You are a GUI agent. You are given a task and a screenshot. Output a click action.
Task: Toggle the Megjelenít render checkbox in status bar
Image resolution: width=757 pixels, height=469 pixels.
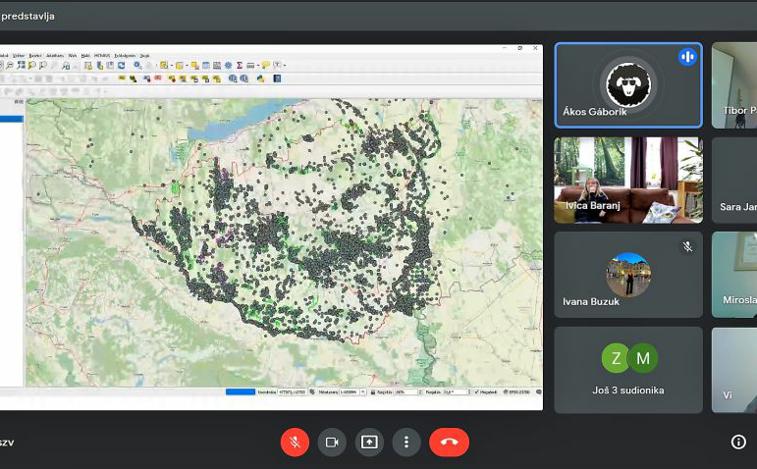click(x=477, y=392)
